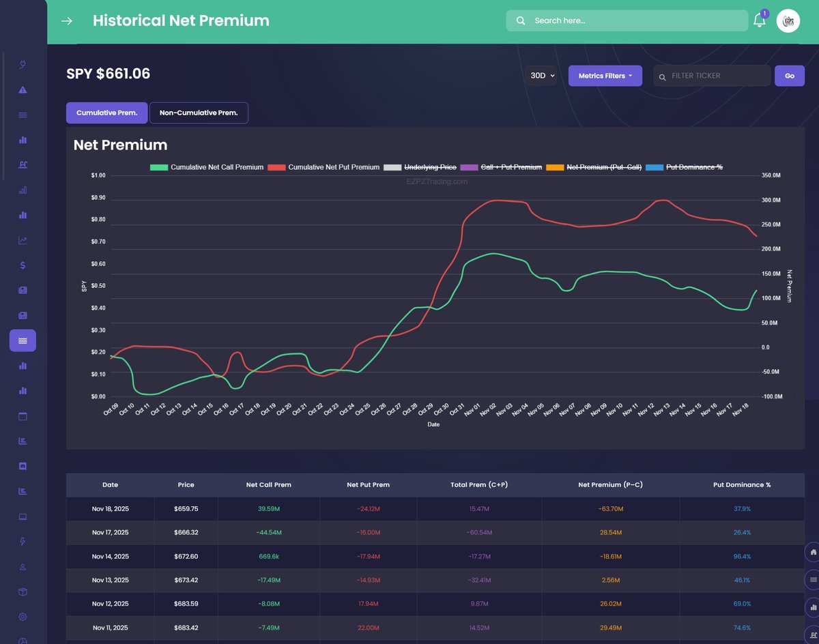
Task: Switch to the Non-Cumulative Prem. tab
Action: click(199, 113)
